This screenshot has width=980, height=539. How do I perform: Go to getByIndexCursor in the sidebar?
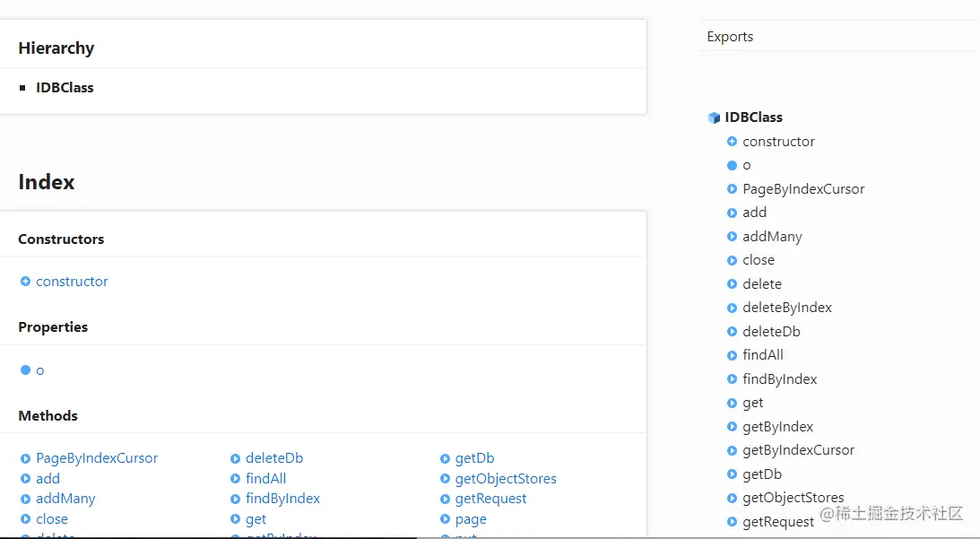tap(798, 449)
